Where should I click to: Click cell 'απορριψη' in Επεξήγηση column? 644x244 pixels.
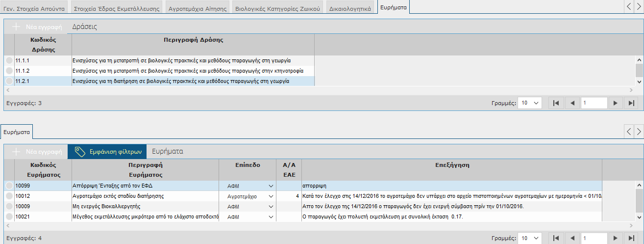point(452,186)
